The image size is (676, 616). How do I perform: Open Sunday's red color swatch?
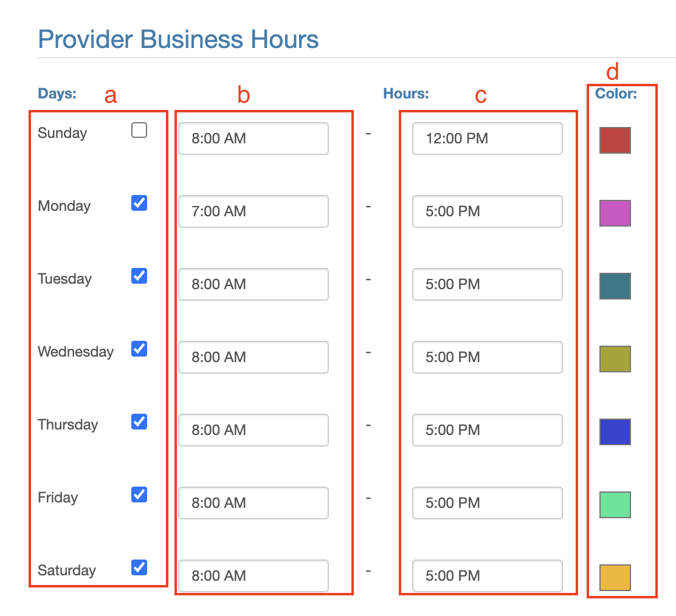coord(615,140)
